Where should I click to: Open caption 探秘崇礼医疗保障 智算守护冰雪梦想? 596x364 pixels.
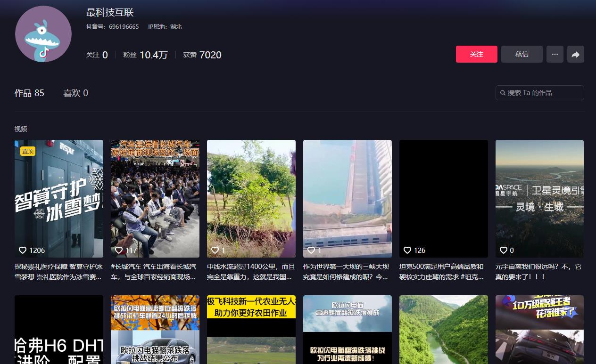tap(59, 272)
